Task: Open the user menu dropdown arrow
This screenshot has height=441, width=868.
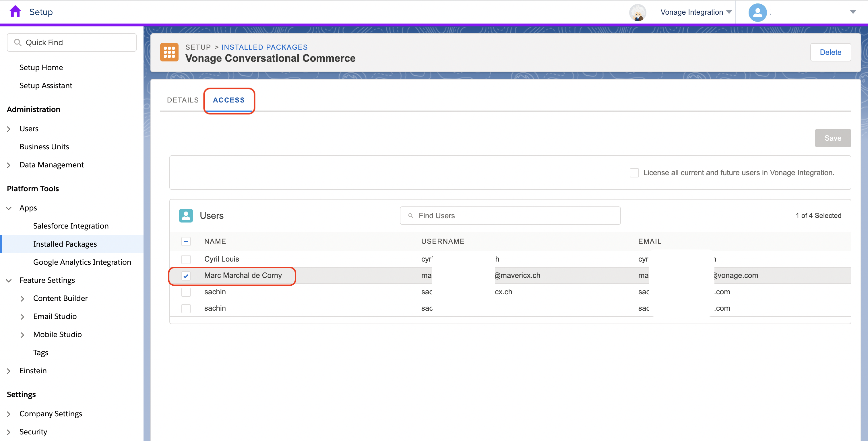Action: [853, 12]
